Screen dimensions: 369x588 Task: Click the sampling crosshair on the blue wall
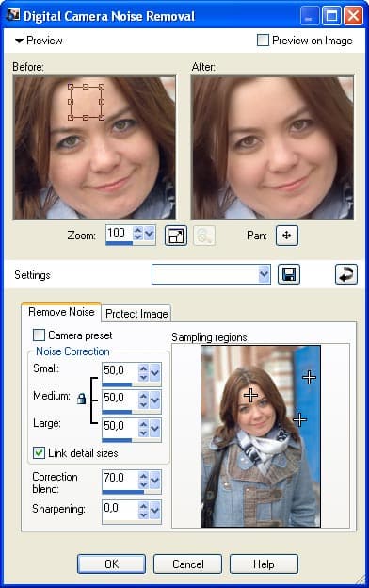coord(309,377)
